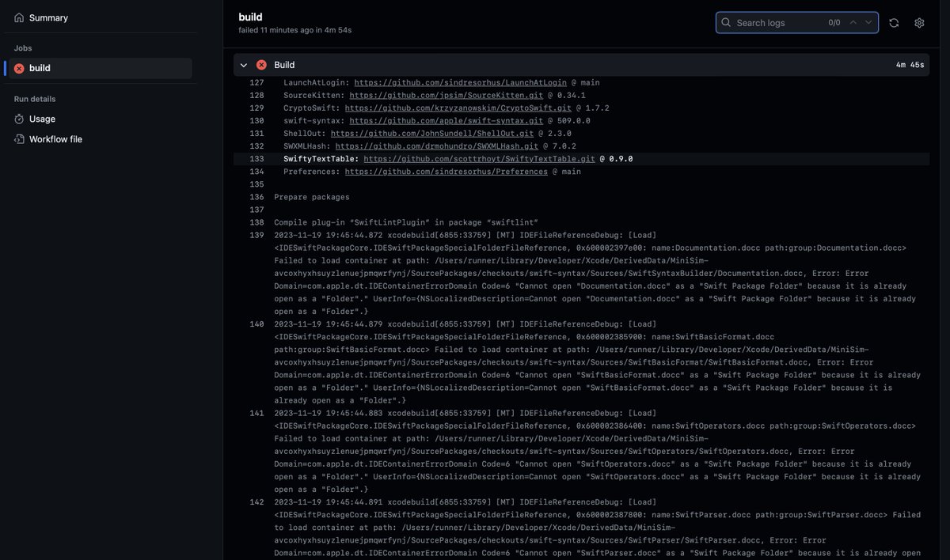Click log line number 138
The height and width of the screenshot is (560, 950).
256,222
